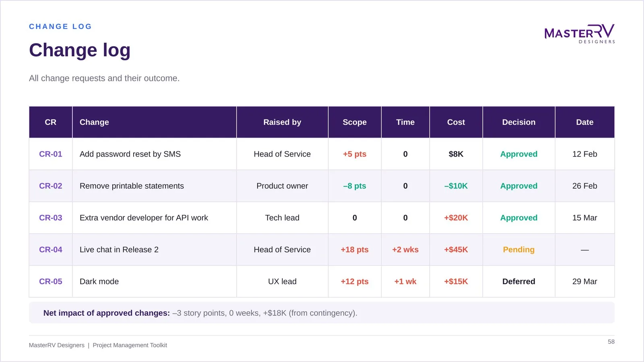Select the '+18 pts' scope value
The width and height of the screenshot is (644, 362).
(x=355, y=249)
